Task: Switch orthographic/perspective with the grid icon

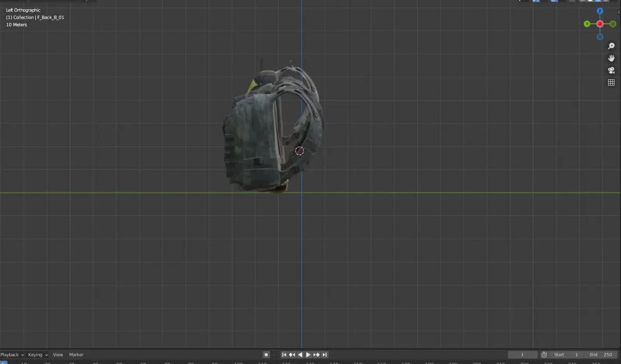Action: click(x=611, y=83)
